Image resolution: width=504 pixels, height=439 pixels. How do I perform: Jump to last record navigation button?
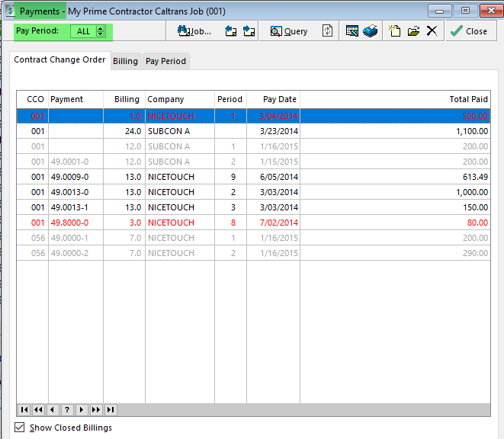pyautogui.click(x=111, y=410)
